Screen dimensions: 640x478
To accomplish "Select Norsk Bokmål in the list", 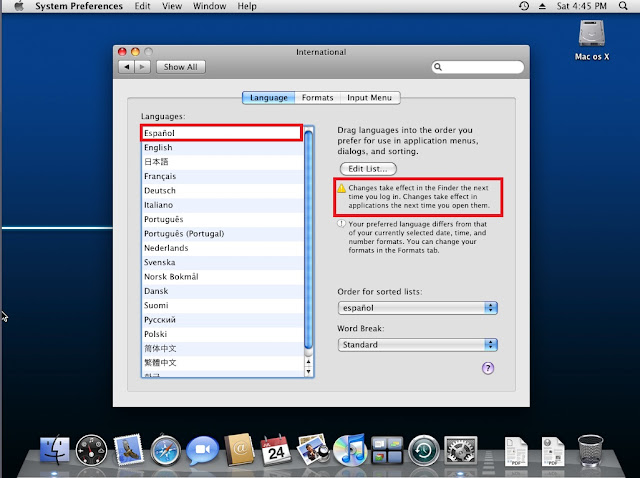I will coord(223,277).
